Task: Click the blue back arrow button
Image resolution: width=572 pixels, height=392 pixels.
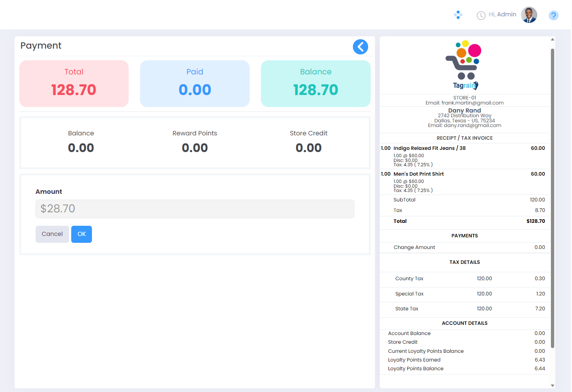Action: point(360,47)
